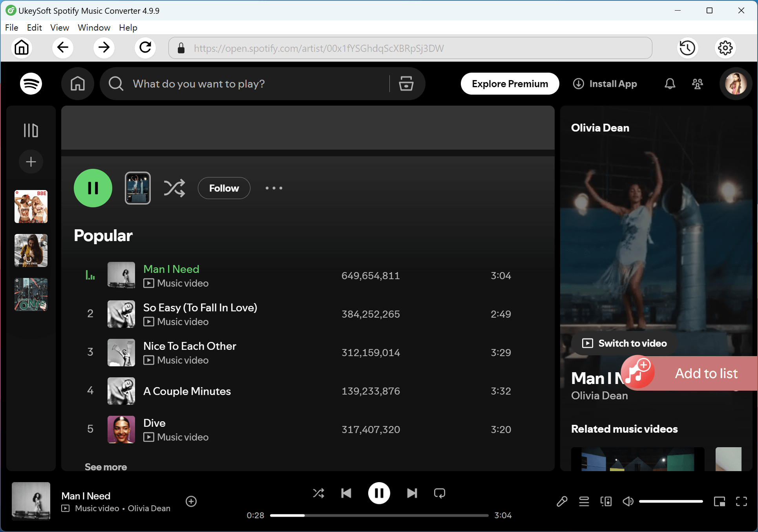Toggle shuffle in bottom player bar
758x532 pixels.
[x=318, y=493]
